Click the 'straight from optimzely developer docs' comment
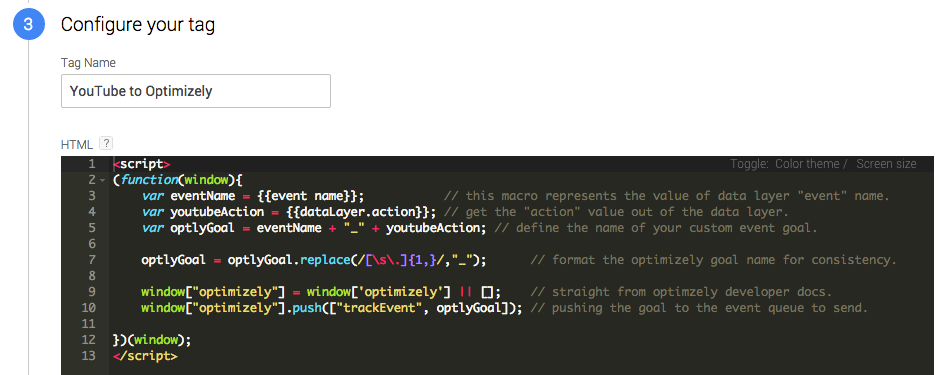The image size is (941, 375). (x=682, y=292)
